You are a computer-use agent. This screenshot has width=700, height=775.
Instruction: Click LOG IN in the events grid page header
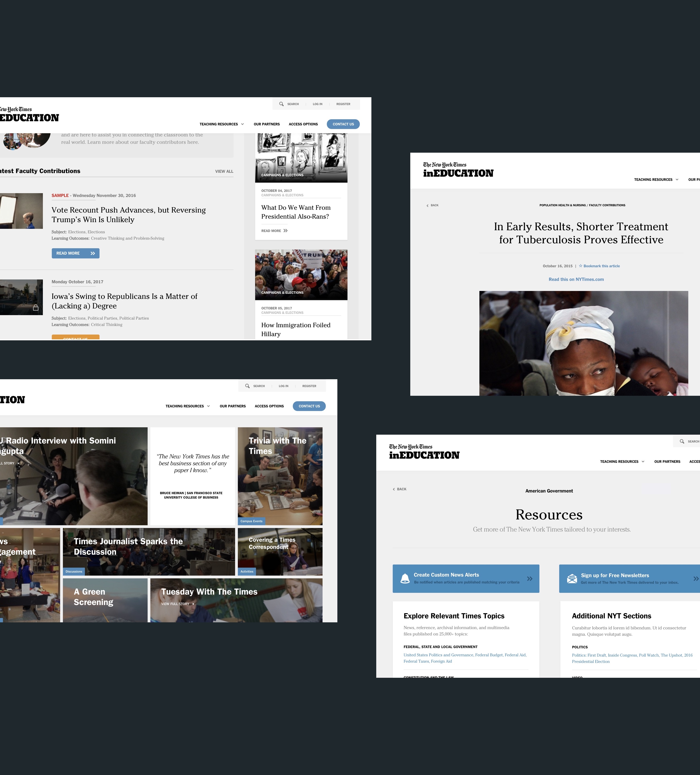[283, 386]
